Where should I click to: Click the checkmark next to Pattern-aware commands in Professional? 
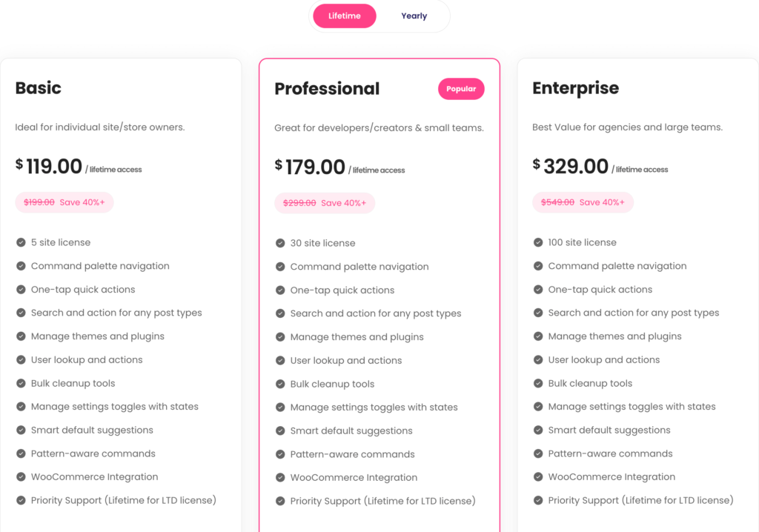[280, 454]
